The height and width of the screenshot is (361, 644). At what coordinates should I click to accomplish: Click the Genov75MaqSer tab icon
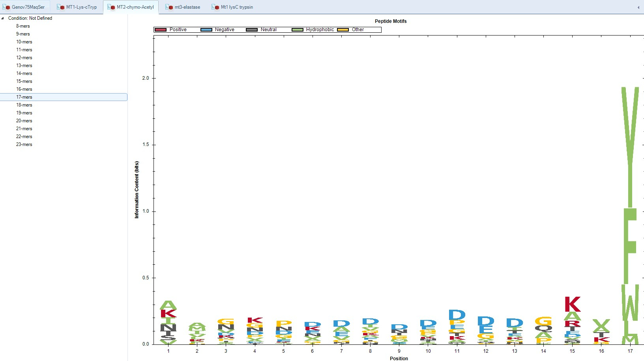pos(6,7)
